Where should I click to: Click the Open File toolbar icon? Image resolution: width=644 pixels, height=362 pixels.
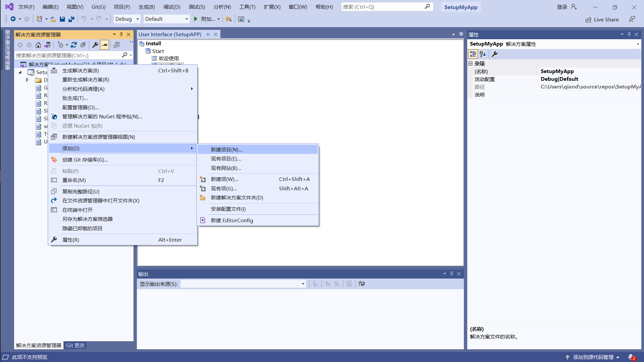53,19
